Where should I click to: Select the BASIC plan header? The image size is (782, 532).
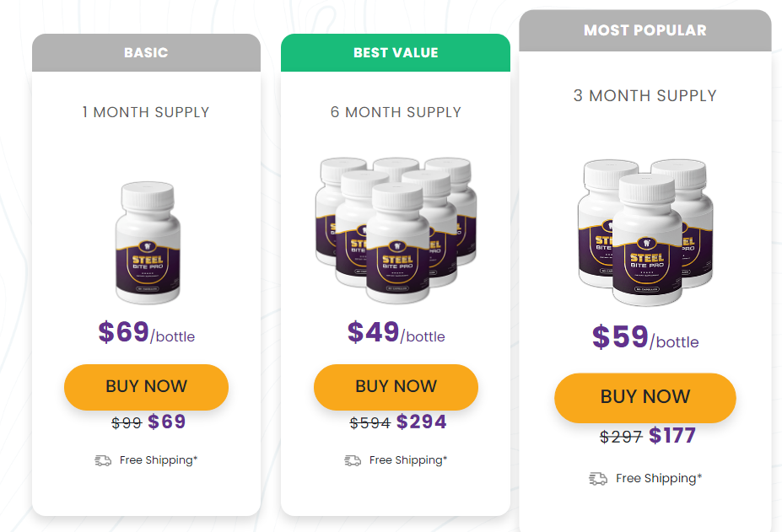(x=146, y=52)
